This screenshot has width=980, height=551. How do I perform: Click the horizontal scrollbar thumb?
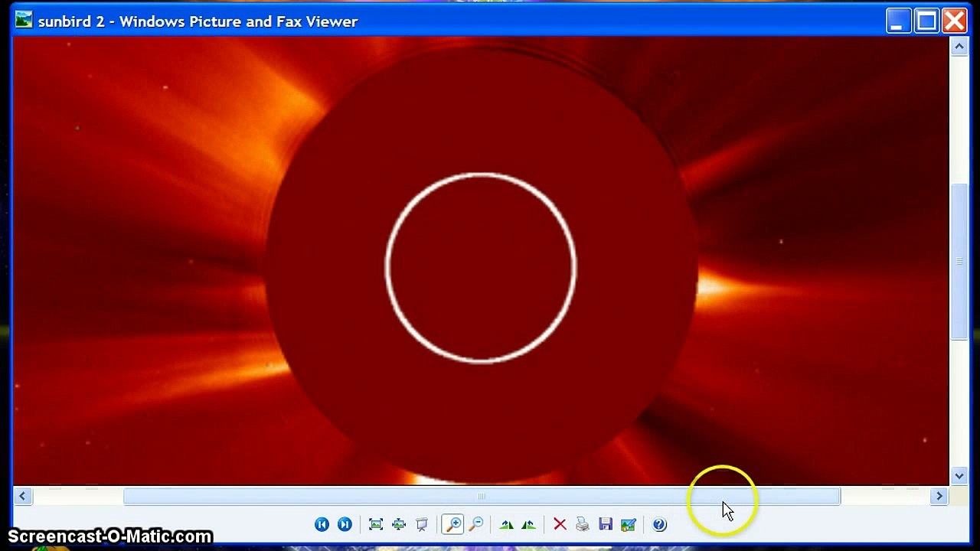(482, 496)
